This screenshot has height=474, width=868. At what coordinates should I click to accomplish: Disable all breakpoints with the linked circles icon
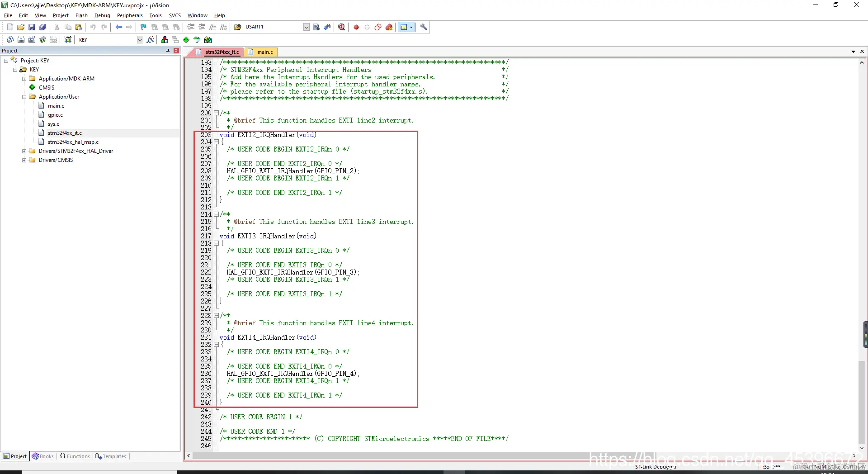click(x=378, y=27)
